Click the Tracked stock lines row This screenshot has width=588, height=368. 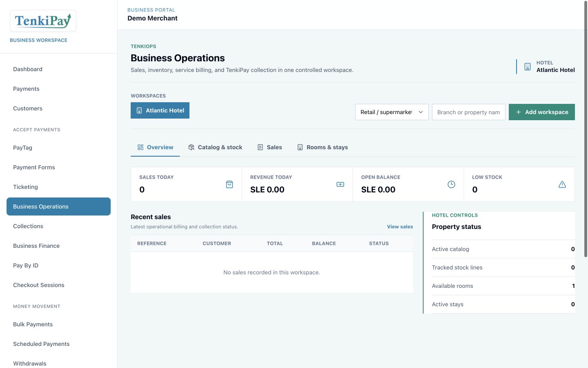pyautogui.click(x=503, y=267)
